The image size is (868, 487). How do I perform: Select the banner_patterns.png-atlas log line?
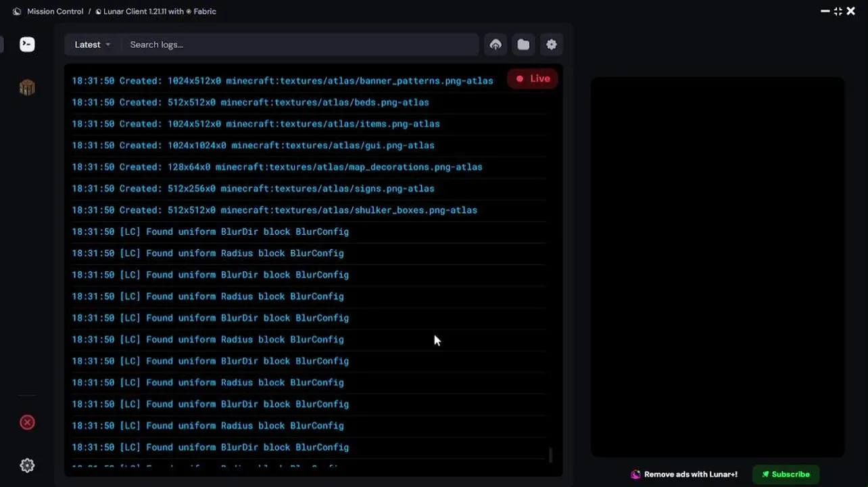[x=283, y=80]
